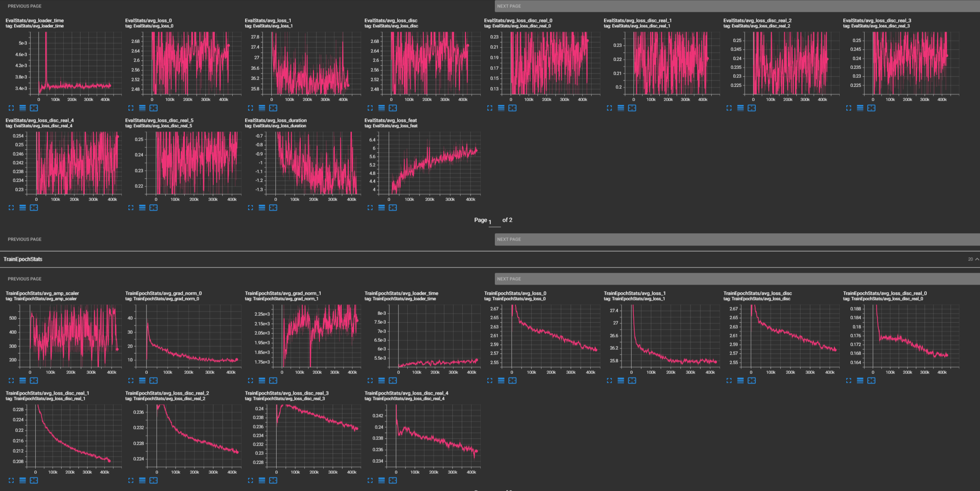The height and width of the screenshot is (491, 980).
Task: Fit domain to data on EvalStats/avg_loss_disc_real_2 chart
Action: [752, 108]
